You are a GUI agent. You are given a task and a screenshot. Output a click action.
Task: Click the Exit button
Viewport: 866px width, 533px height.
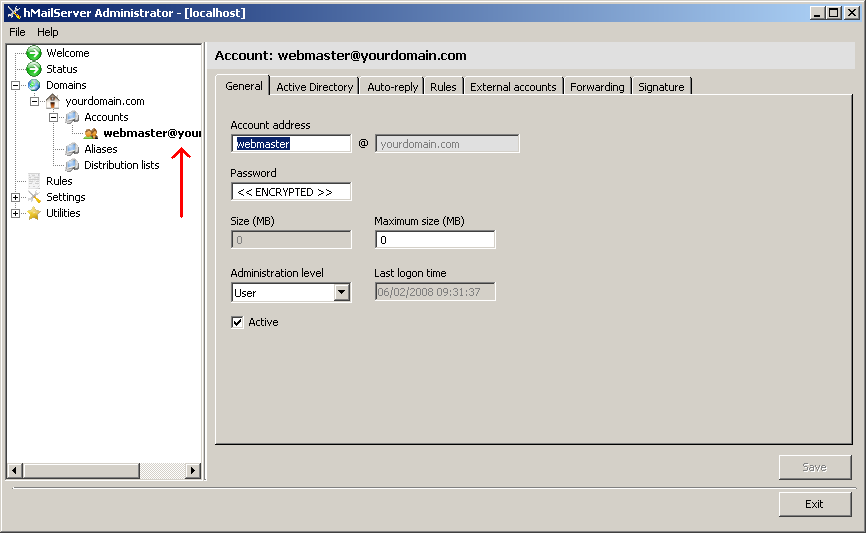coord(815,504)
